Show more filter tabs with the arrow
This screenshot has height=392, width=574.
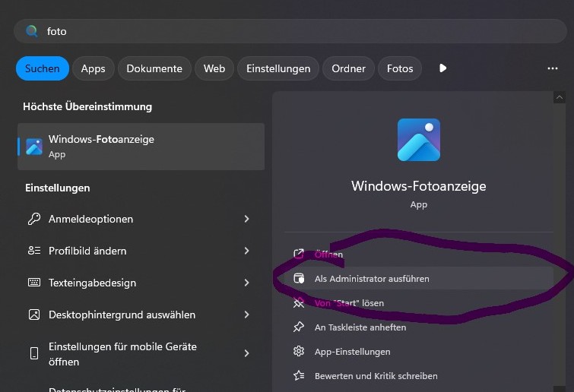[442, 68]
